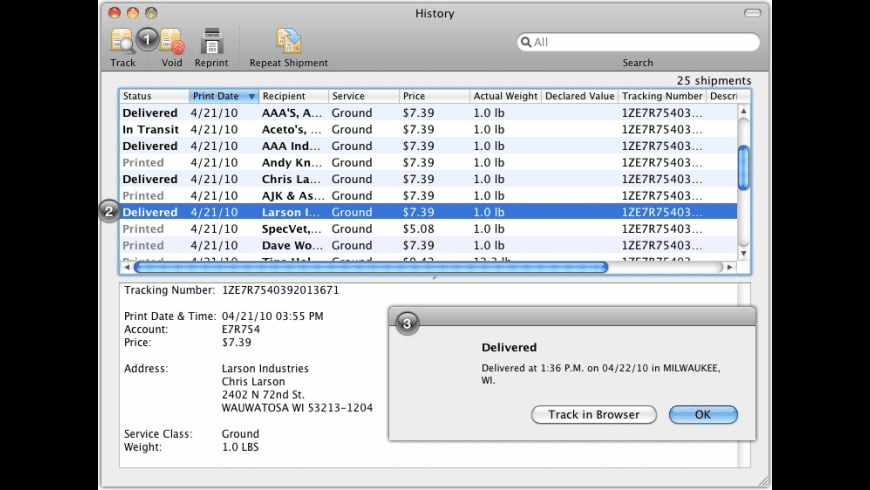Viewport: 870px width, 490px height.
Task: Click the Tracking Number column header
Action: (x=660, y=96)
